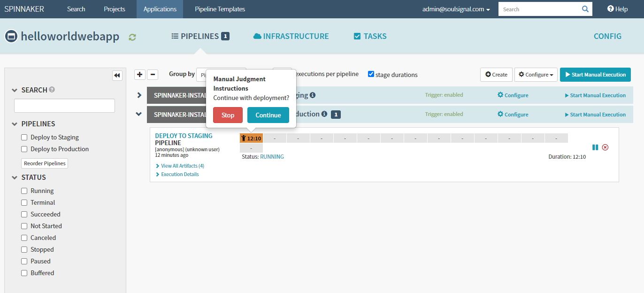644x293 pixels.
Task: Expand the Execution Details section
Action: pos(179,174)
